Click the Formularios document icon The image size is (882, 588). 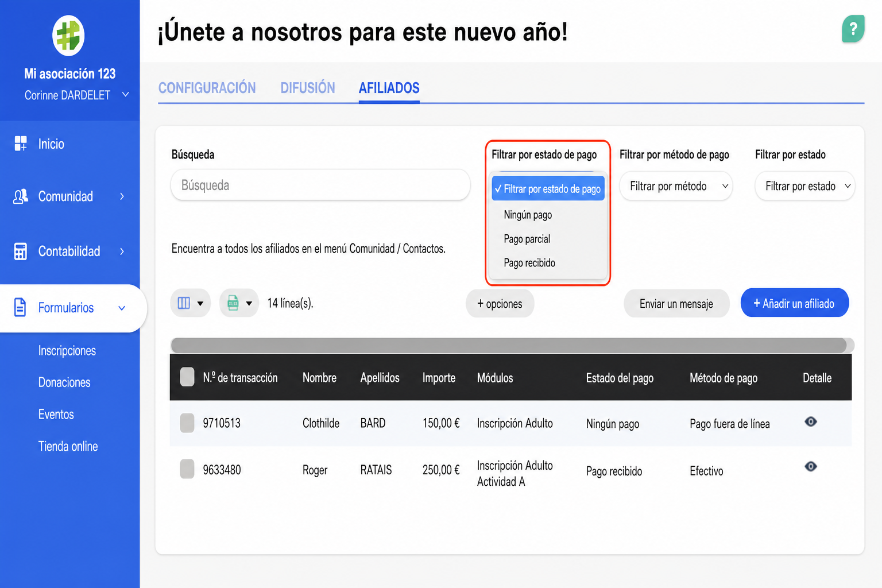[x=20, y=307]
